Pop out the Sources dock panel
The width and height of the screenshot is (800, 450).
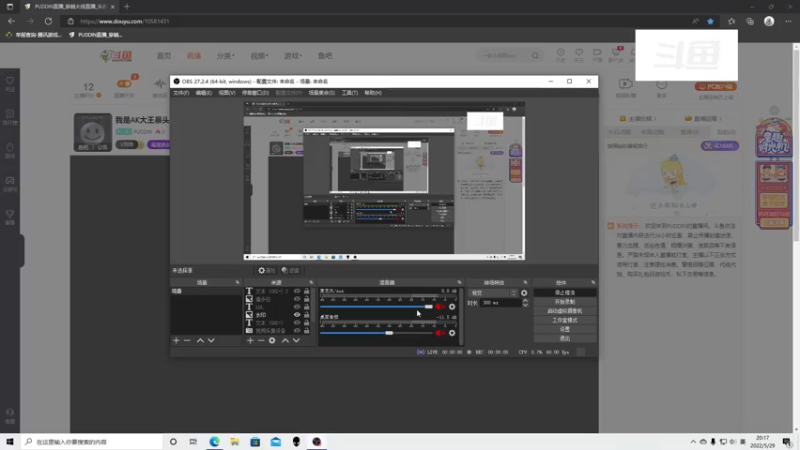tap(311, 282)
